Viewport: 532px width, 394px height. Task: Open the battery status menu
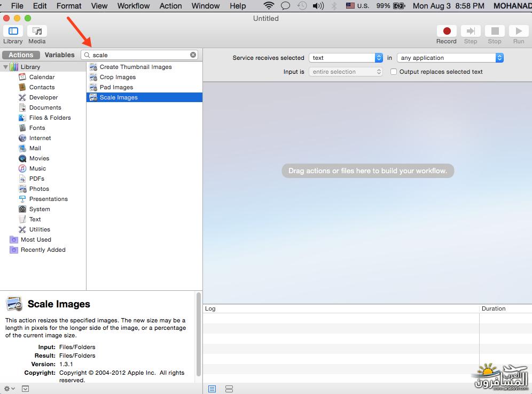click(x=391, y=6)
